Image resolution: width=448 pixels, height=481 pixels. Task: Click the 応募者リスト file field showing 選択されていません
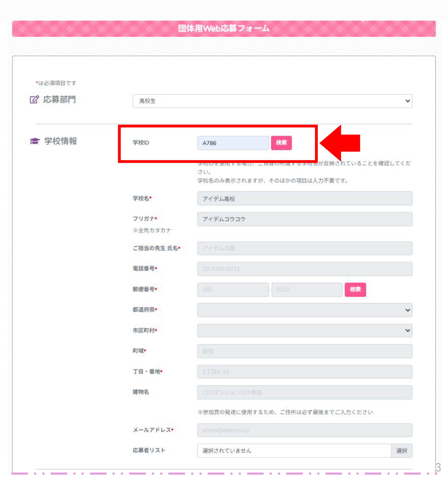(294, 451)
